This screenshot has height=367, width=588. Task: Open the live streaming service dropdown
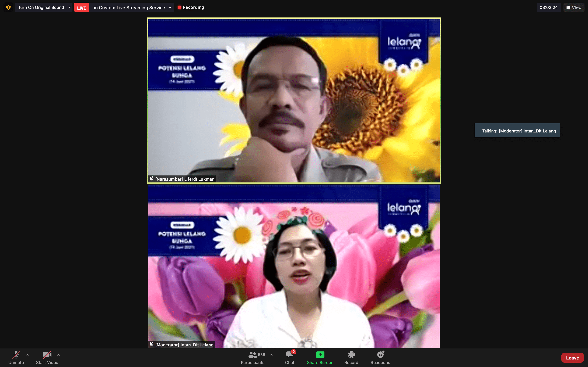click(170, 7)
